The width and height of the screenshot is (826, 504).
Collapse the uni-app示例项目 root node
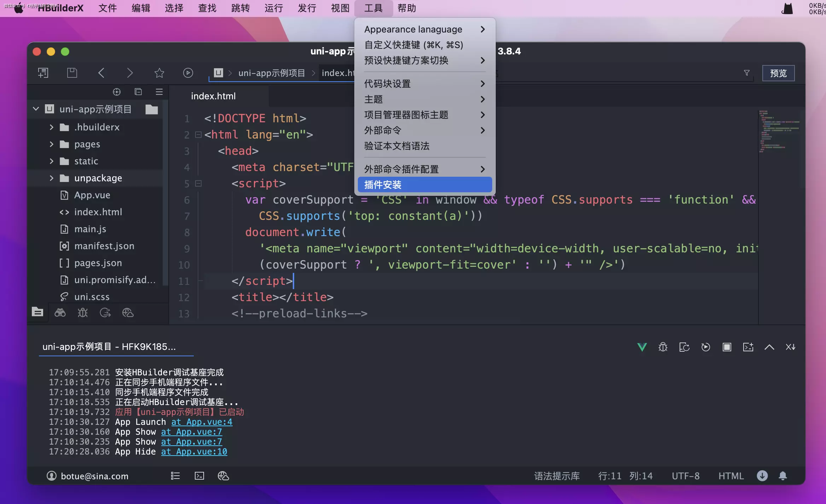[x=36, y=109]
